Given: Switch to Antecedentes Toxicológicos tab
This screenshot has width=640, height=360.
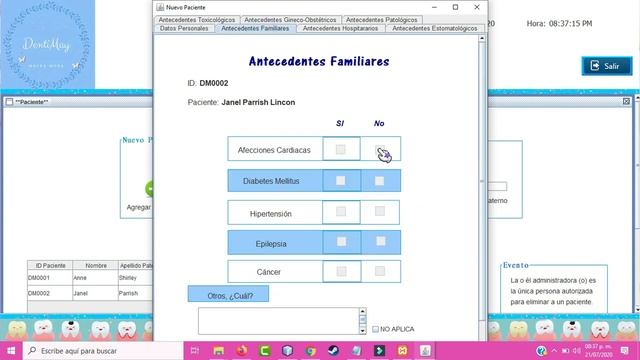Looking at the screenshot, I should pyautogui.click(x=197, y=20).
